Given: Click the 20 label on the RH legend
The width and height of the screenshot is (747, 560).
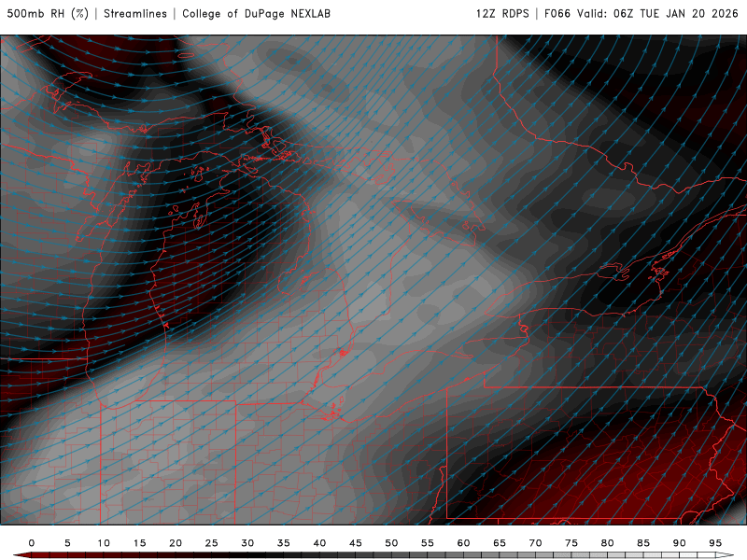Looking at the screenshot, I should click(176, 543).
